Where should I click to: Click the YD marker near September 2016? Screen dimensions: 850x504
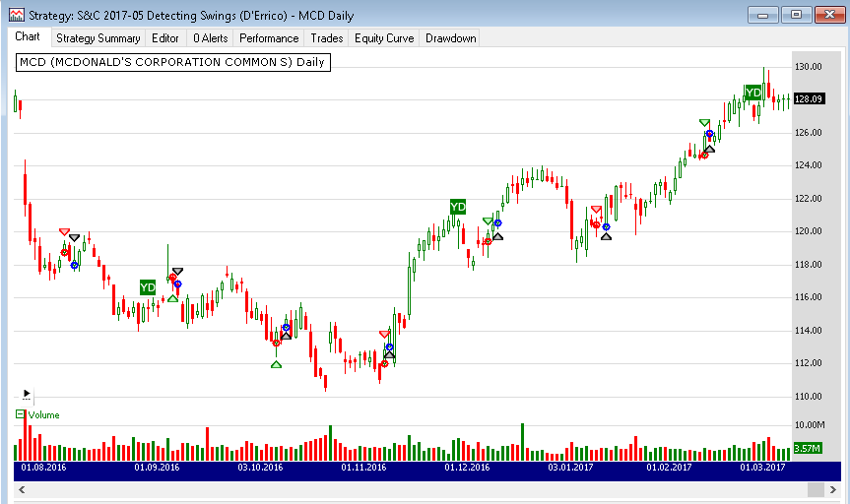pyautogui.click(x=148, y=287)
